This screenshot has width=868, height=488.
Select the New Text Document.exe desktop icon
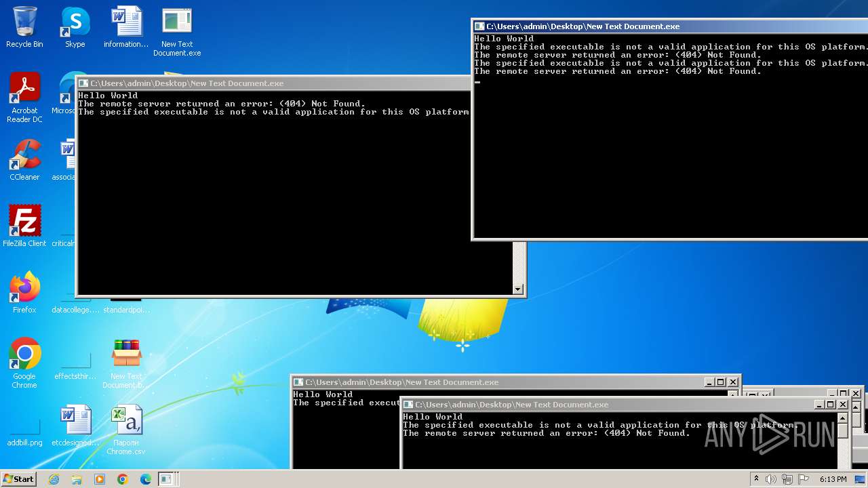click(x=177, y=31)
